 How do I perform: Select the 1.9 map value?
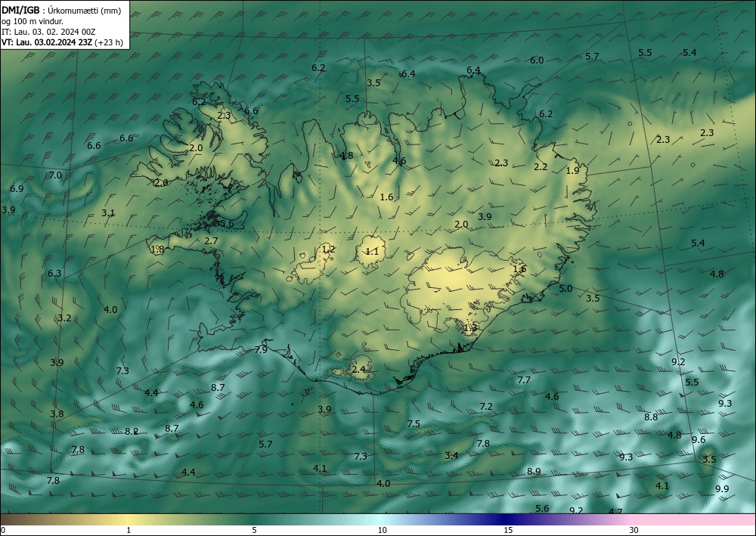point(572,171)
